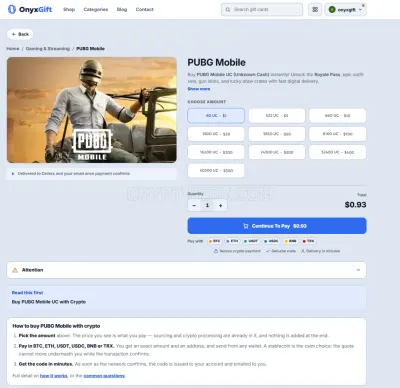This screenshot has width=400, height=388.
Task: Select the $20 UC amount option
Action: [x=216, y=134]
